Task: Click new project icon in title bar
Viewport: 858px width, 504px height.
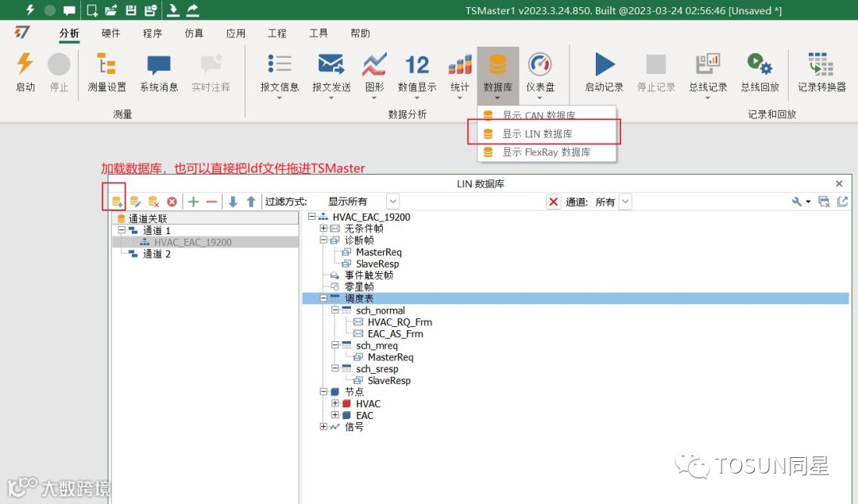Action: click(92, 10)
